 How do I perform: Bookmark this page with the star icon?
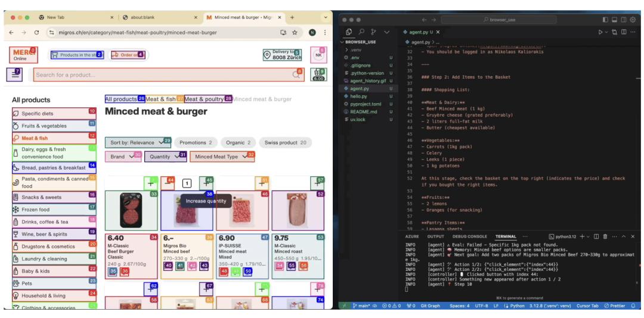pos(295,32)
